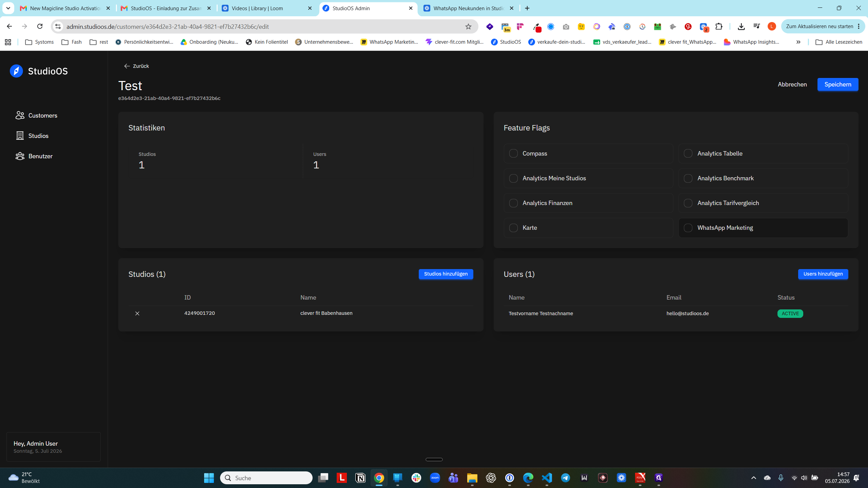Bookmark page with the star icon
Image resolution: width=868 pixels, height=488 pixels.
click(x=468, y=26)
